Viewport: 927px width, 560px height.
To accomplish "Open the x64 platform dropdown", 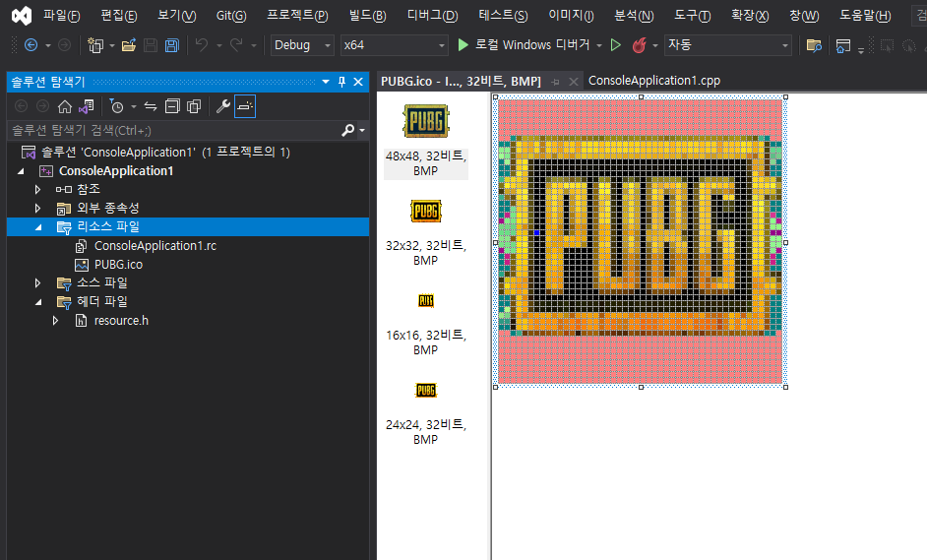I will click(394, 45).
